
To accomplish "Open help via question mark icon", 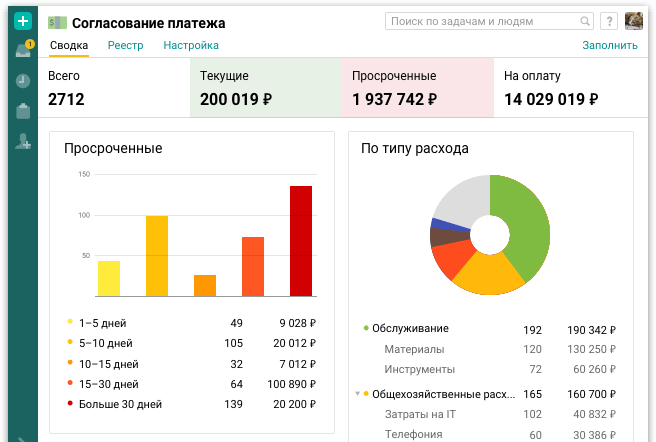I will click(x=608, y=21).
